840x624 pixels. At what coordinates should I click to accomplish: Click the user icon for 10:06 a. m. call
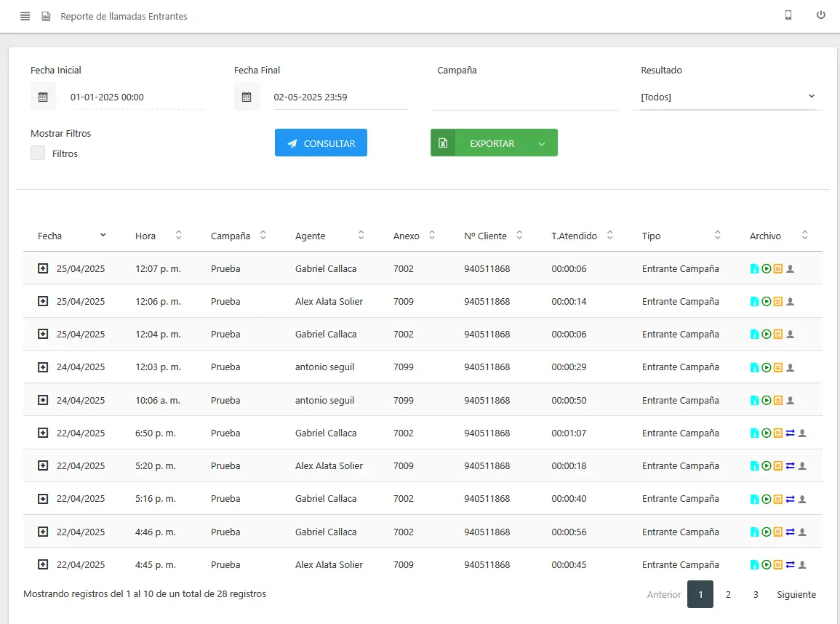pyautogui.click(x=790, y=400)
